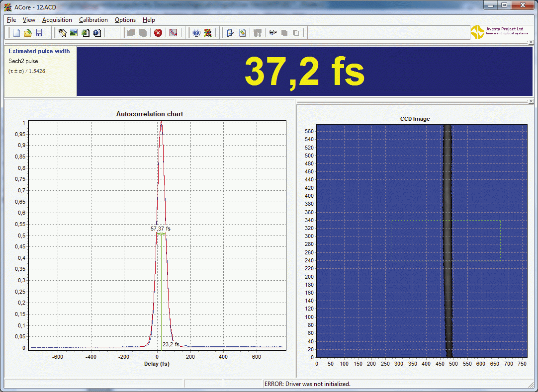Click the blue help question mark icon
The height and width of the screenshot is (392, 538).
click(196, 33)
